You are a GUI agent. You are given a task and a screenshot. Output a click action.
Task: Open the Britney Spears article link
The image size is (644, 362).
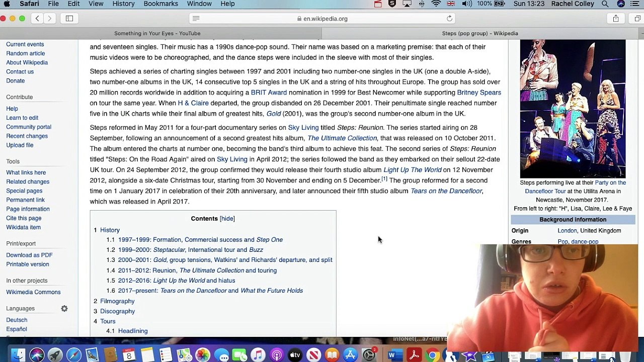[479, 93]
